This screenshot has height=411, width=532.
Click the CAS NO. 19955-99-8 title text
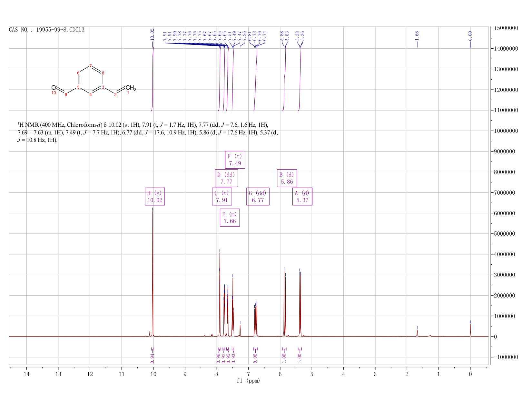click(x=47, y=30)
